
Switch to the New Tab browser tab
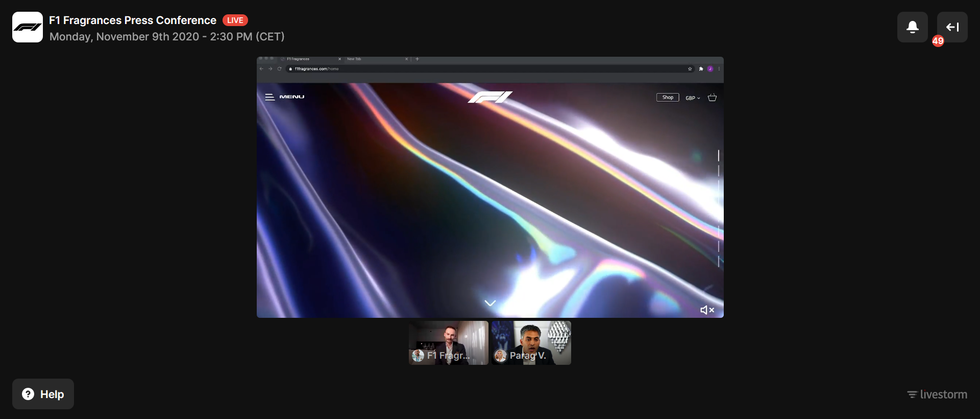click(377, 59)
